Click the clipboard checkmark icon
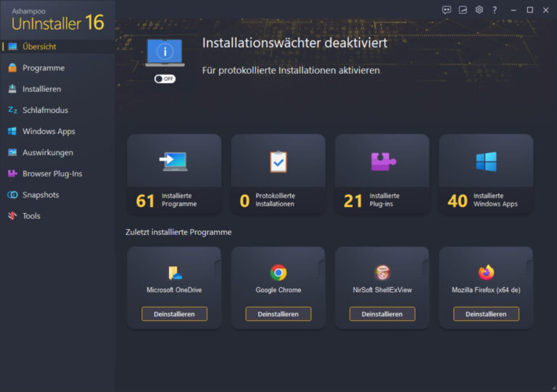The height and width of the screenshot is (392, 557). pos(278,162)
